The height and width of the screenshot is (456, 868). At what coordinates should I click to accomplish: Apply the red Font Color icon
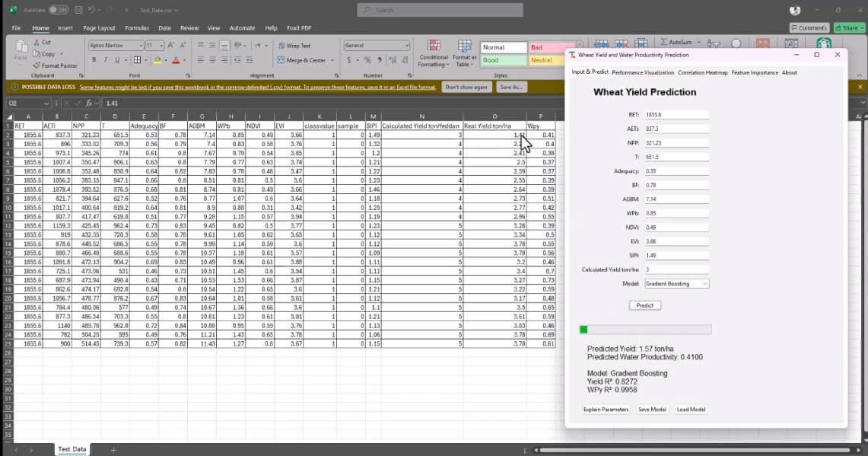click(x=176, y=60)
